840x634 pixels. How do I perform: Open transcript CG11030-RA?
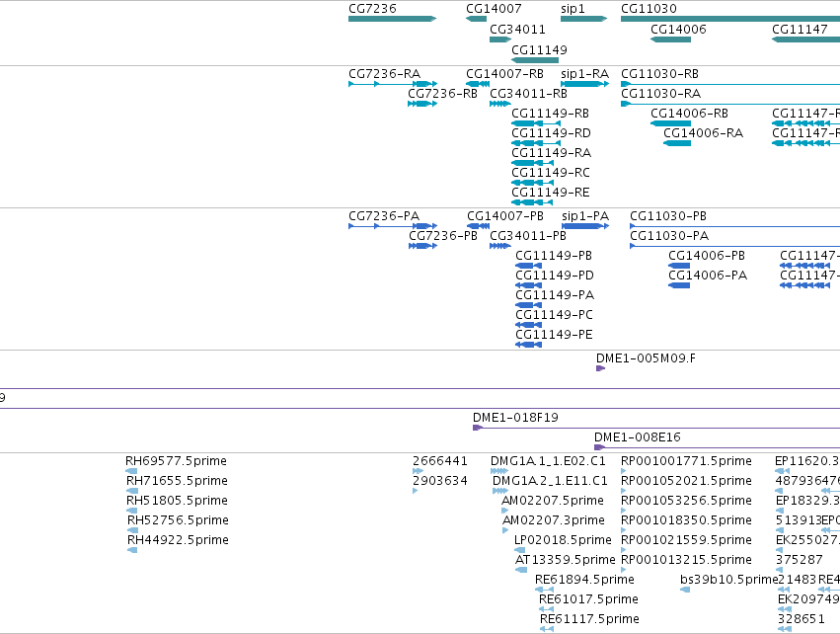point(730,104)
